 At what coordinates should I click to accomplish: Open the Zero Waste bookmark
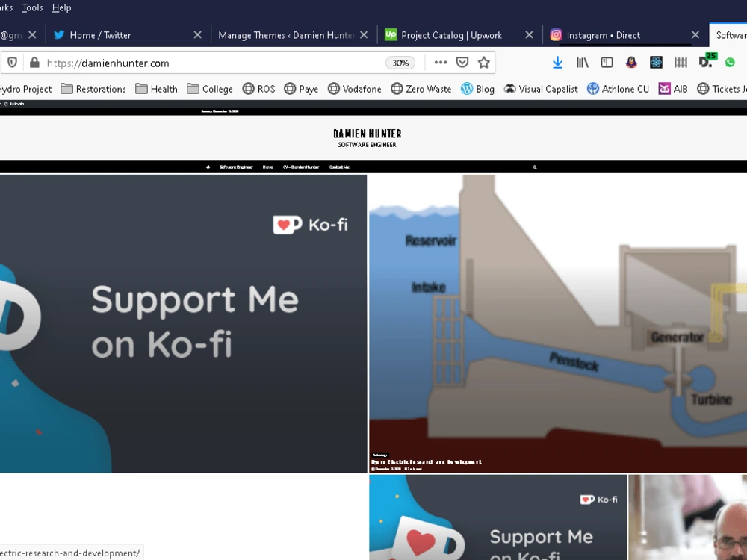(421, 89)
